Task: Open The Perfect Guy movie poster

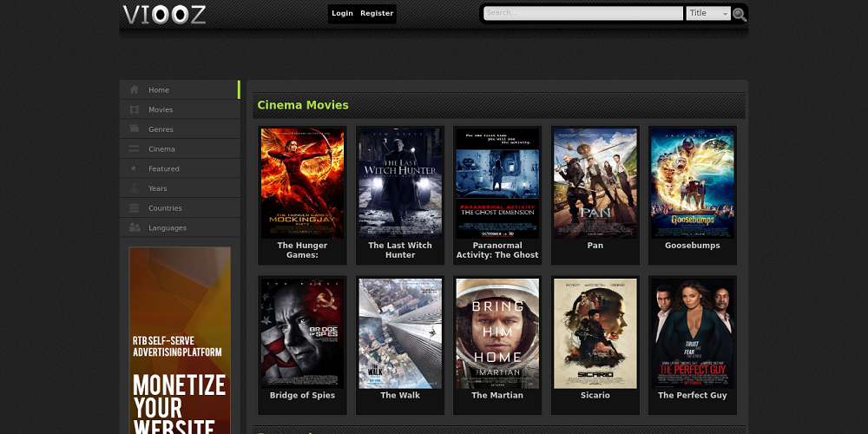Action: click(693, 333)
